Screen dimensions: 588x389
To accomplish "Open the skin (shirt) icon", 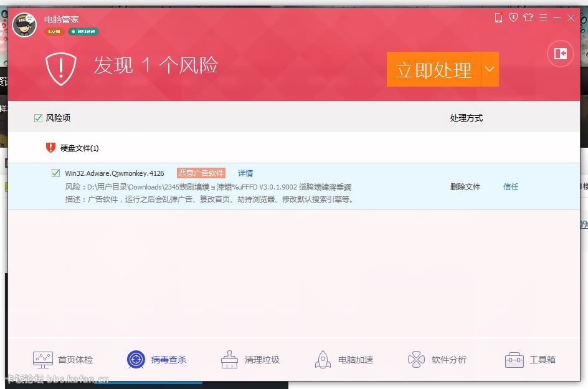I will (528, 17).
